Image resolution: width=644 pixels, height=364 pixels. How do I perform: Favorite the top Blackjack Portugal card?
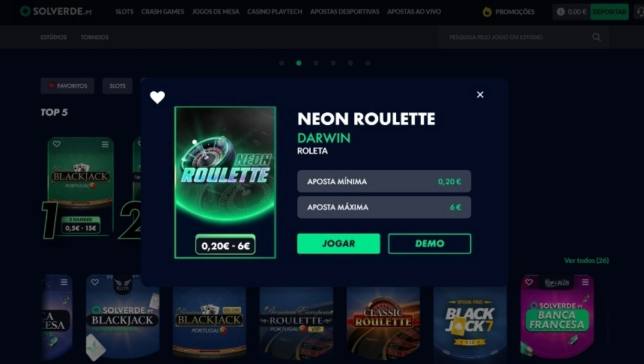pos(57,144)
